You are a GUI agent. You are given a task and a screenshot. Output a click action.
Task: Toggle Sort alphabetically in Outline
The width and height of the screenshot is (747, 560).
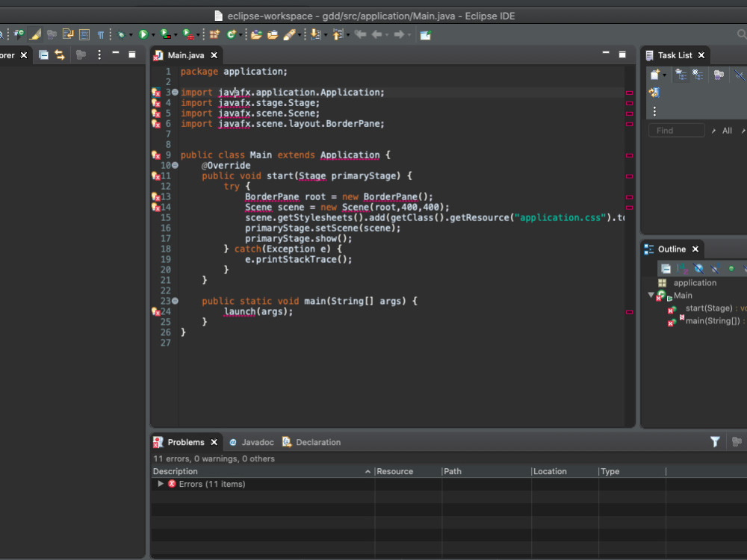click(682, 269)
